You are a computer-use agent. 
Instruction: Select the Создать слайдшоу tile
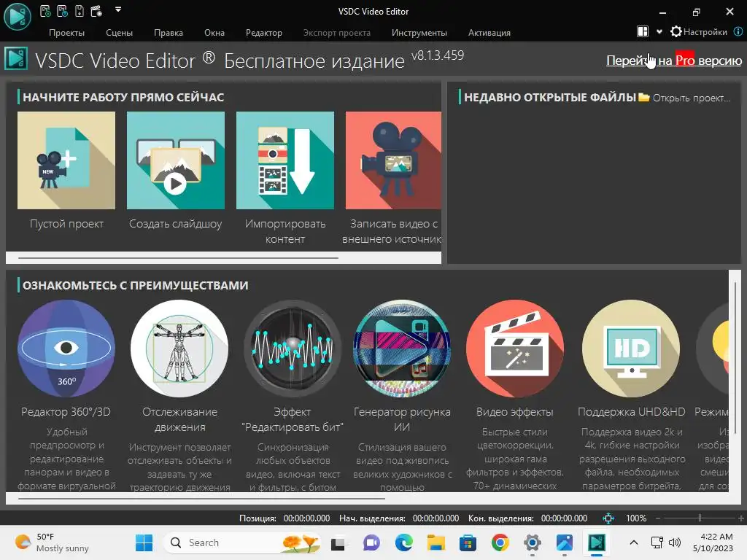tap(176, 160)
